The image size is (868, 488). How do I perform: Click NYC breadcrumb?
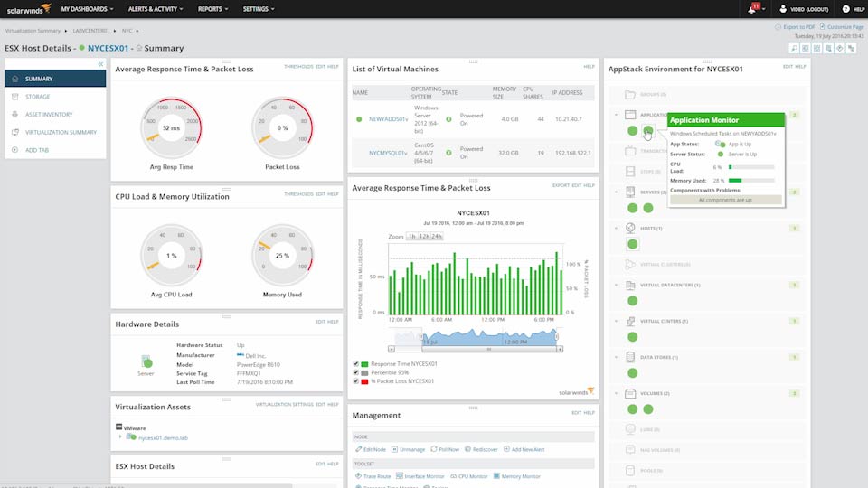tap(127, 31)
